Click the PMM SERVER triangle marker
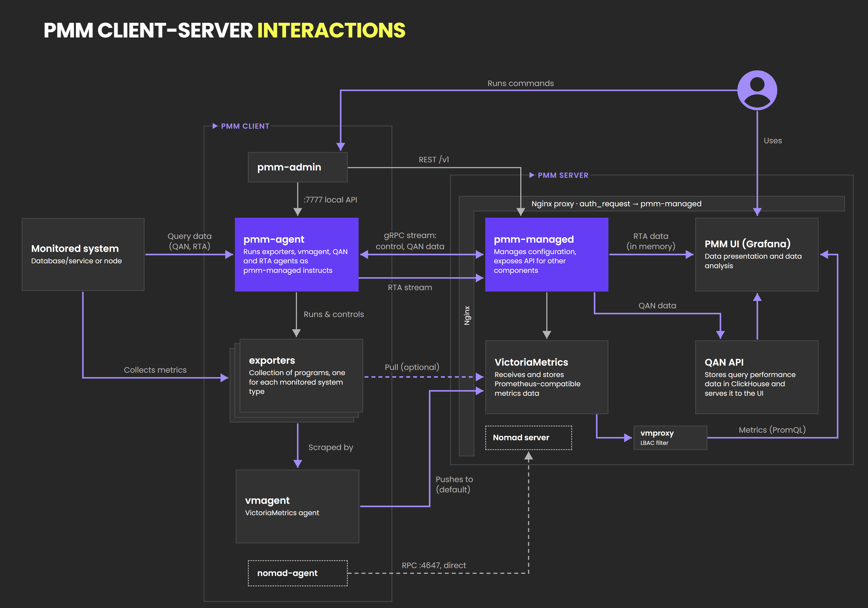868x608 pixels. point(532,175)
